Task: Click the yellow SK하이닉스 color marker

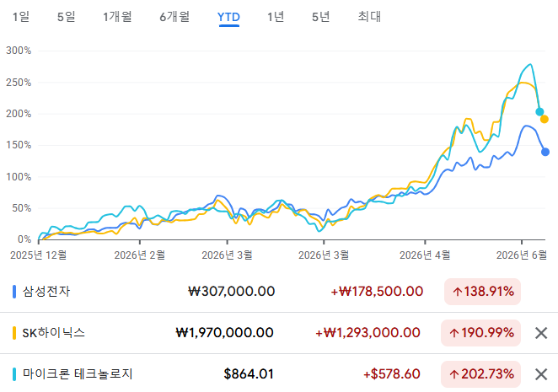Action: coord(14,333)
